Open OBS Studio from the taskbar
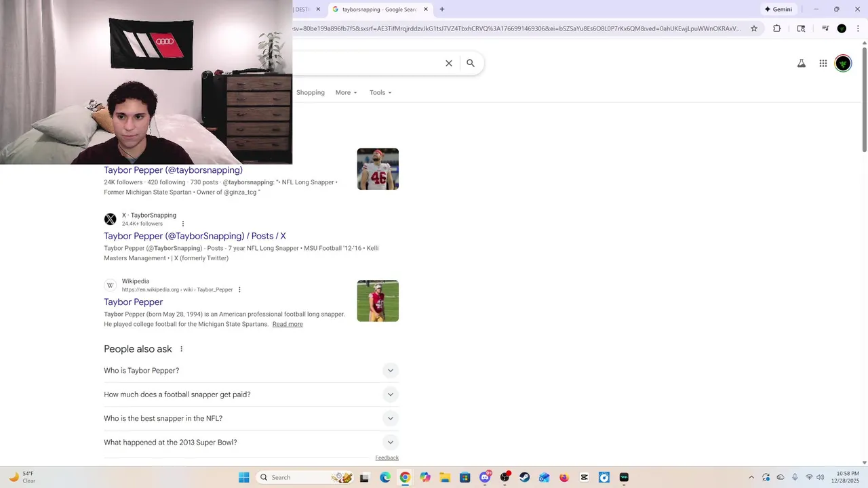Screen dimensions: 868x488 click(x=505, y=477)
